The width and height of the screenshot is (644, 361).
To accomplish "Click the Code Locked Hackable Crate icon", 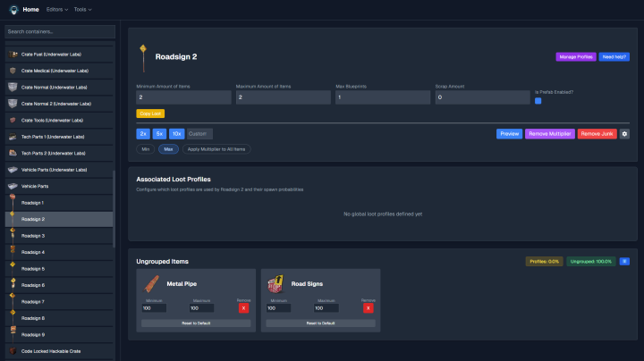I will coord(13,351).
